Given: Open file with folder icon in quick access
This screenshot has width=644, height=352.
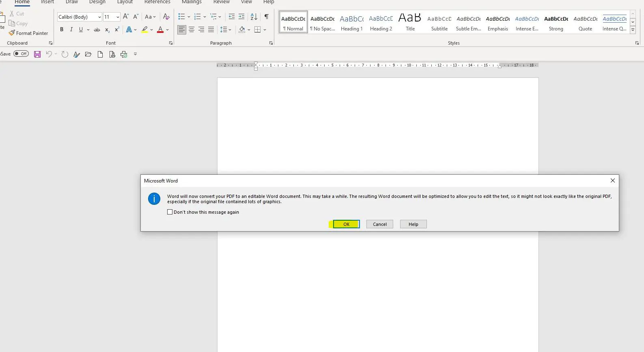Looking at the screenshot, I should 88,54.
